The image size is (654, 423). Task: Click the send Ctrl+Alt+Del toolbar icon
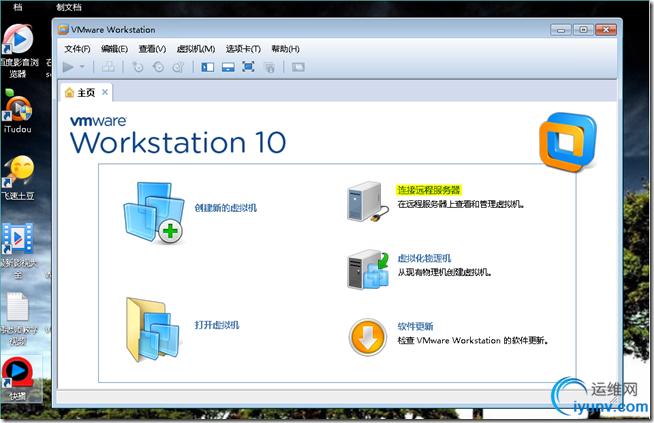pos(108,67)
